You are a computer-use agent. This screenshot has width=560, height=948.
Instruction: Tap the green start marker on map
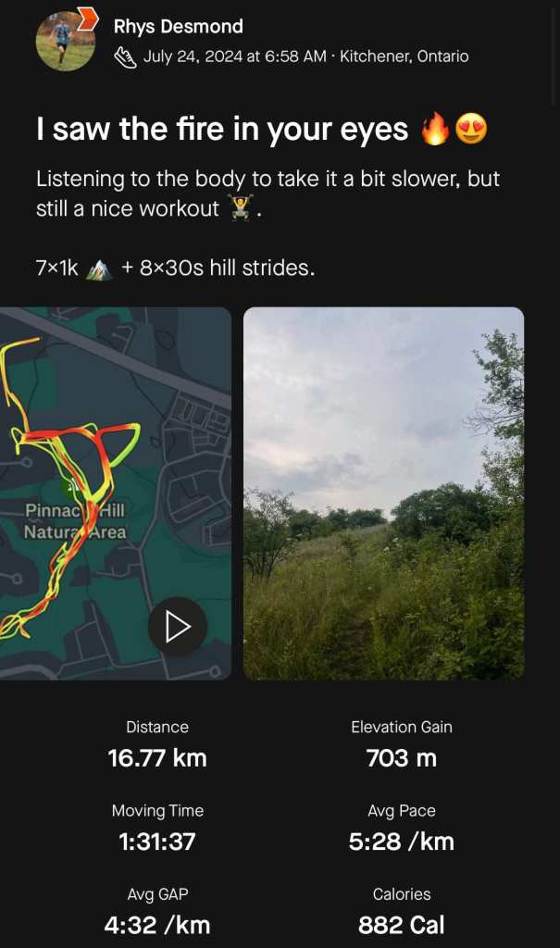pos(72,485)
